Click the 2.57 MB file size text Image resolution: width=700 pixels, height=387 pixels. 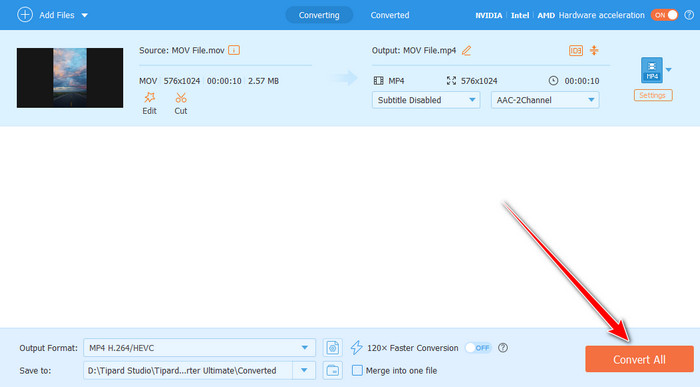[x=263, y=81]
